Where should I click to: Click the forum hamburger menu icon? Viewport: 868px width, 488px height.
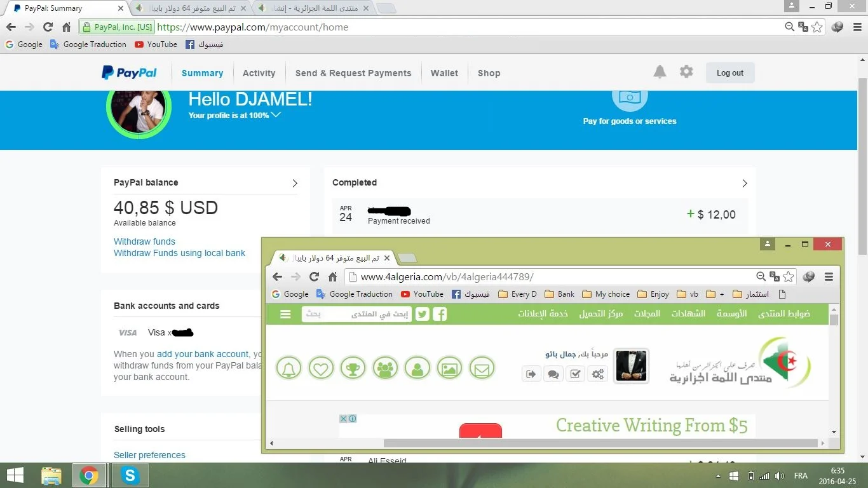tap(285, 314)
